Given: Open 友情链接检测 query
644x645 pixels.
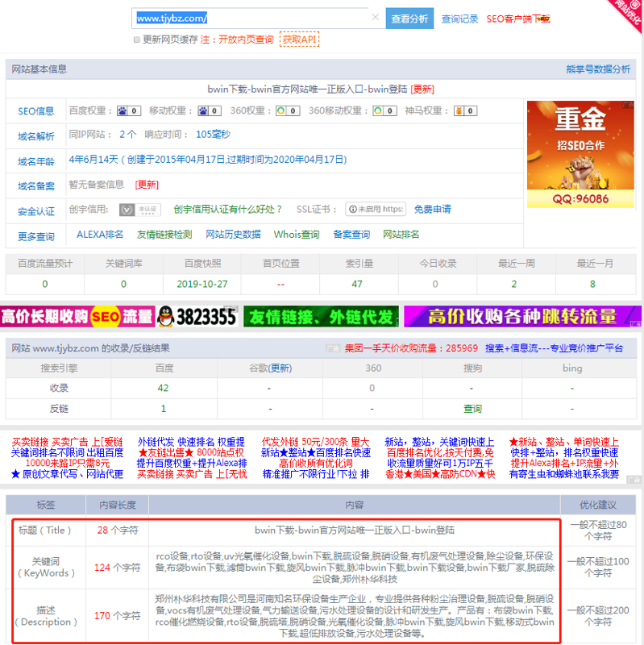Looking at the screenshot, I should (x=164, y=235).
